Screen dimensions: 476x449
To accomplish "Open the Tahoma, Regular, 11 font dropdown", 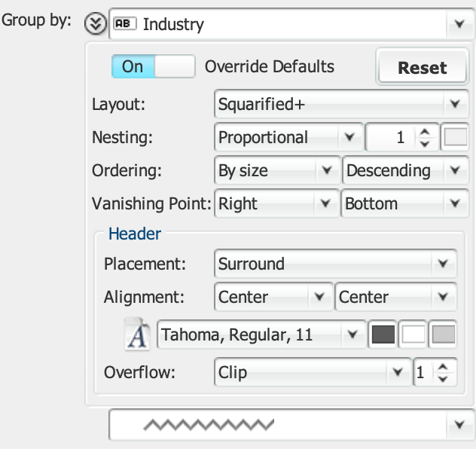I will [x=261, y=335].
